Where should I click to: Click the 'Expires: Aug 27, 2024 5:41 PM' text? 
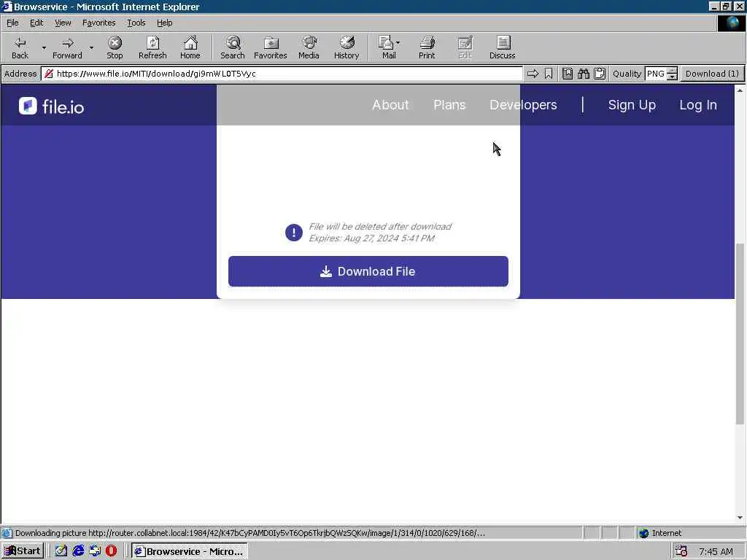tap(371, 238)
